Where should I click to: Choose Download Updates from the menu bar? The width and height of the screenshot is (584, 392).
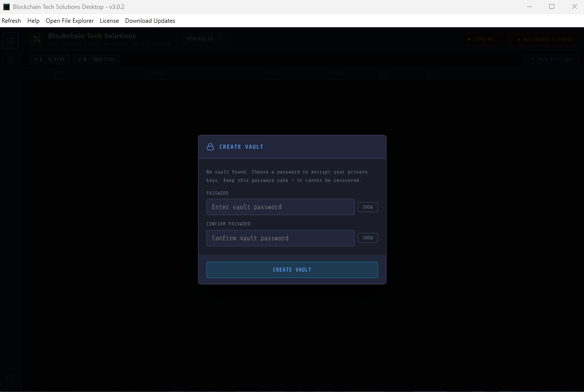(x=150, y=21)
